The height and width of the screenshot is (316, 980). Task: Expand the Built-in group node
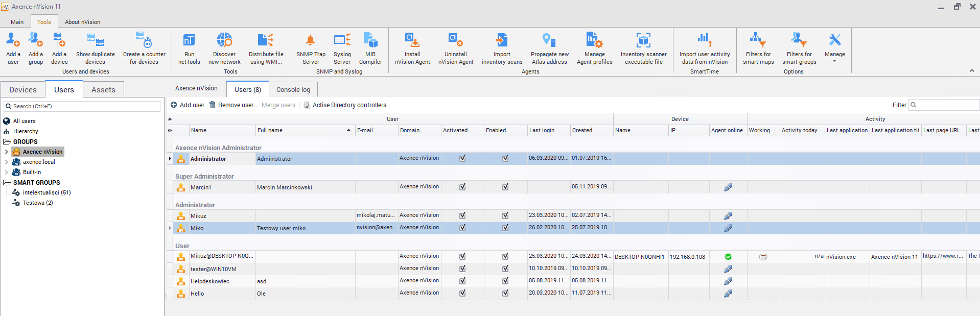(x=6, y=172)
